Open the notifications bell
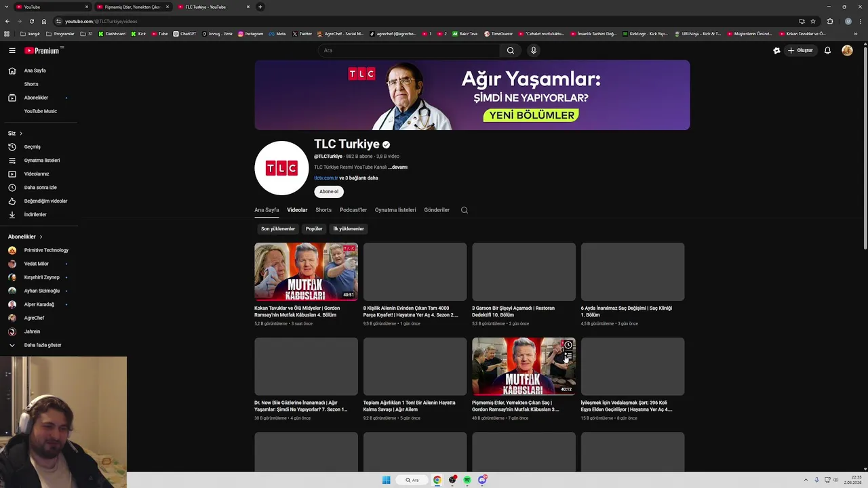 827,50
